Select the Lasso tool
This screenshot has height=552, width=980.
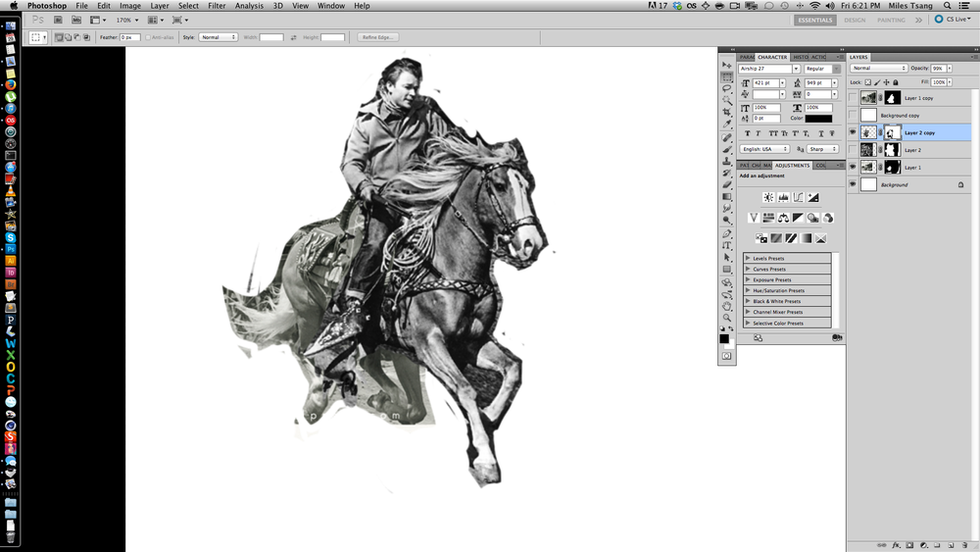coord(727,89)
